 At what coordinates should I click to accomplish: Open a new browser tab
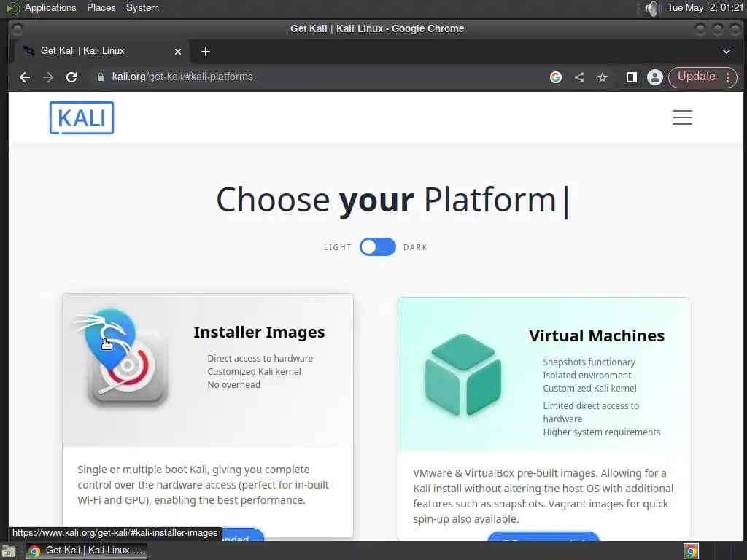(205, 52)
